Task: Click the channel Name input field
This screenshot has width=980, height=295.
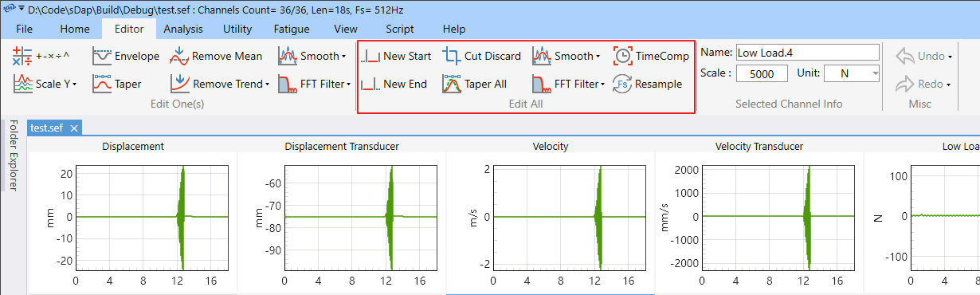Action: pos(807,53)
